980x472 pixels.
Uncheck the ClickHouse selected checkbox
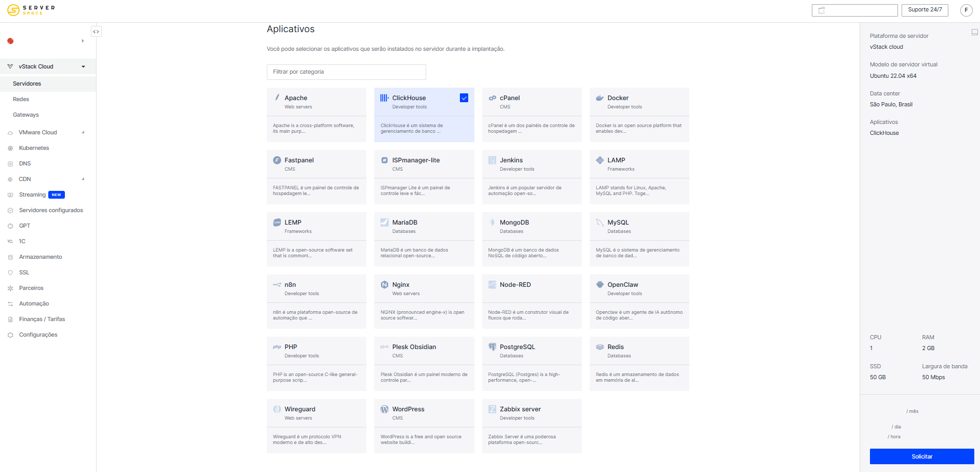pyautogui.click(x=464, y=98)
